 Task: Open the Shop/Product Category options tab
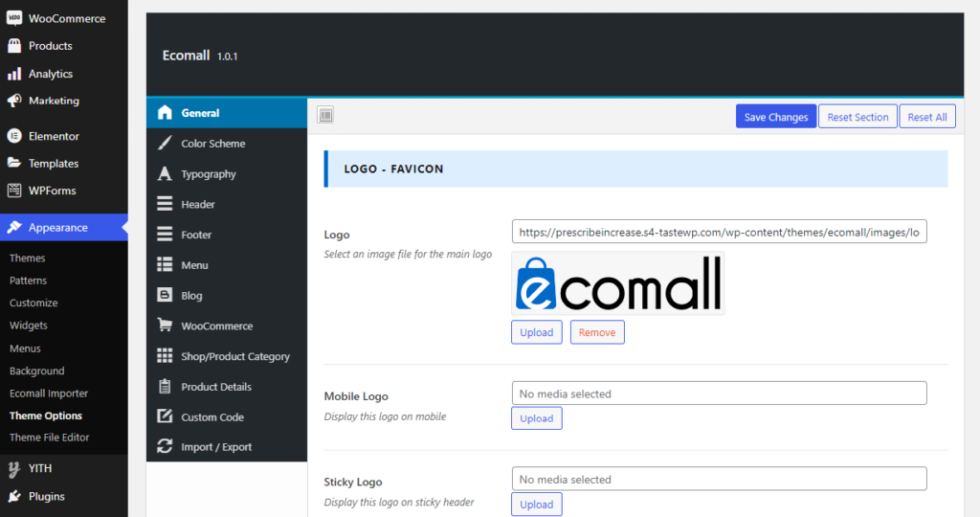227,356
